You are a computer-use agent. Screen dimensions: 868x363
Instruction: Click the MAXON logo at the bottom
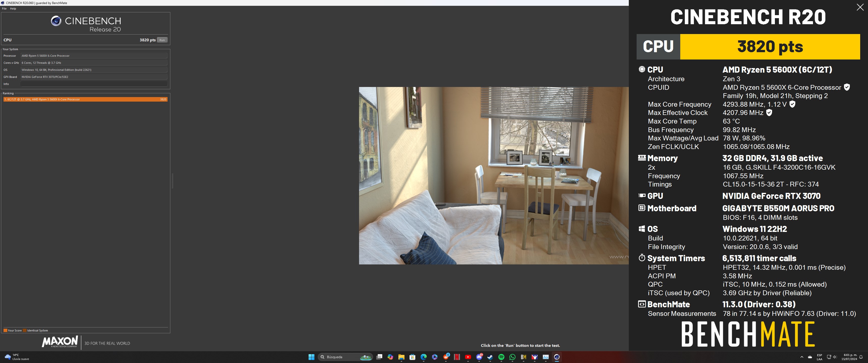tap(60, 342)
